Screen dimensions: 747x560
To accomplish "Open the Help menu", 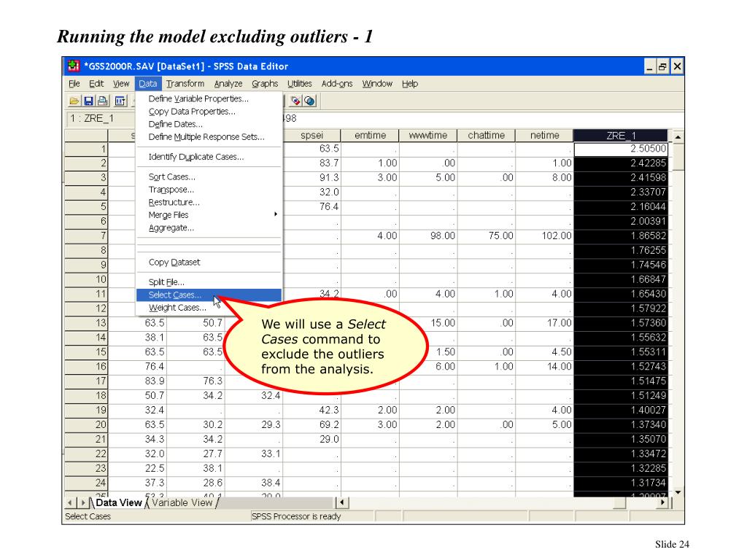I will click(410, 84).
